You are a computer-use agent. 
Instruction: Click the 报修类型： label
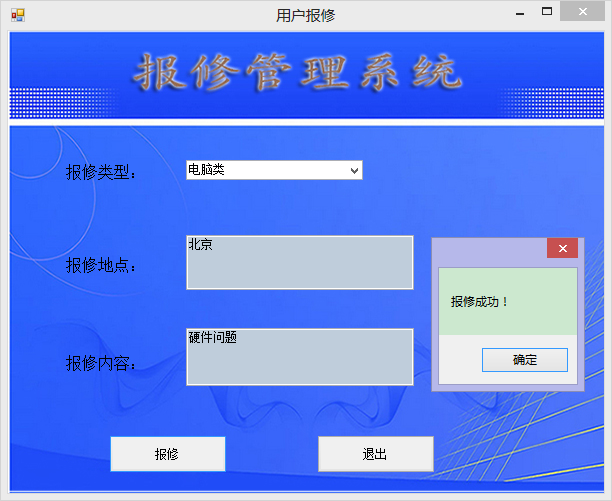[x=101, y=172]
